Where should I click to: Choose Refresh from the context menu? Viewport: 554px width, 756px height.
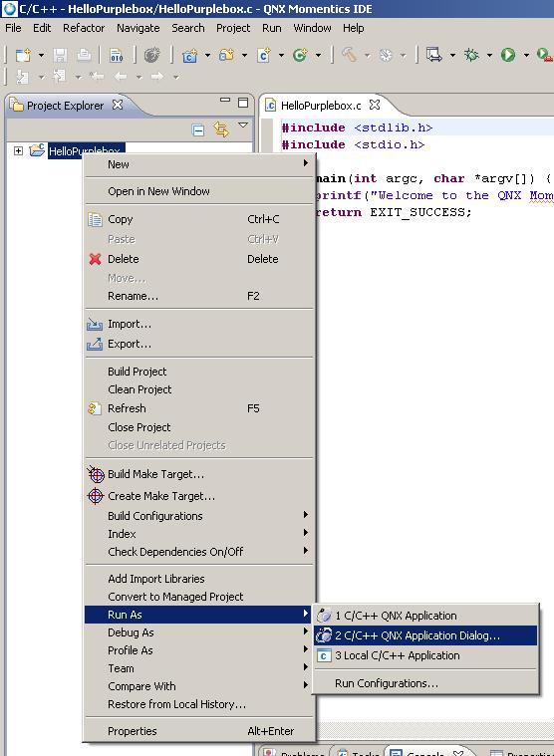click(199, 408)
